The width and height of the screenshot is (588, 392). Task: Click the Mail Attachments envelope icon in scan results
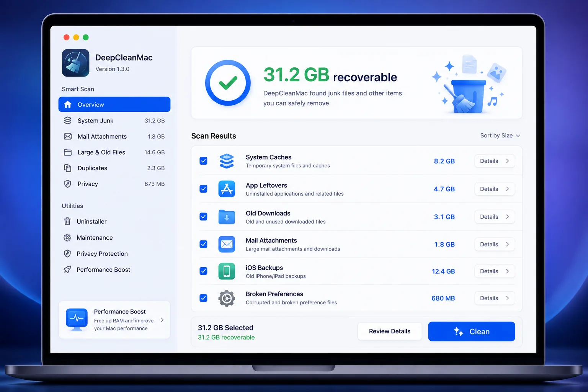click(227, 244)
